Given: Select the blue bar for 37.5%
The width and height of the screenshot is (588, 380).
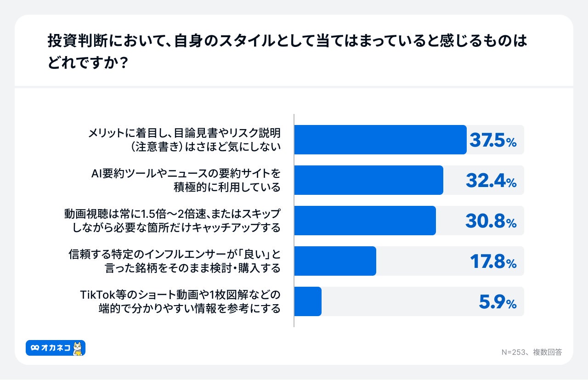Looking at the screenshot, I should point(380,140).
